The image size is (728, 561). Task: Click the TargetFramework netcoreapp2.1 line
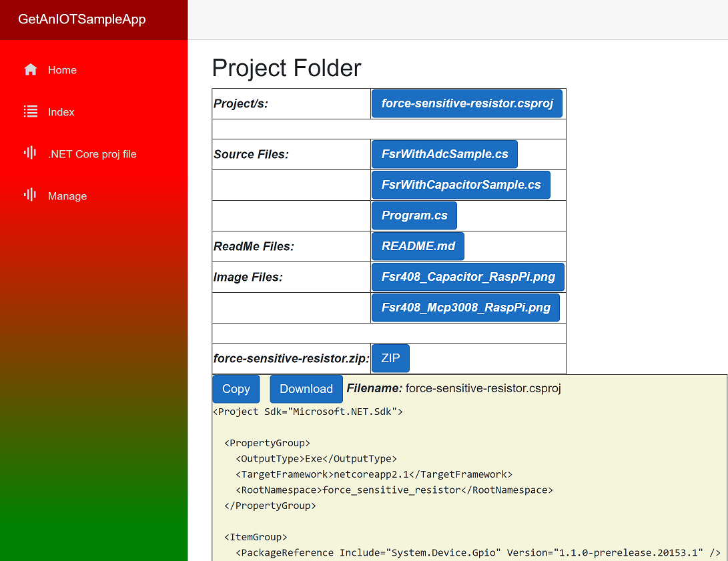pyautogui.click(x=374, y=474)
